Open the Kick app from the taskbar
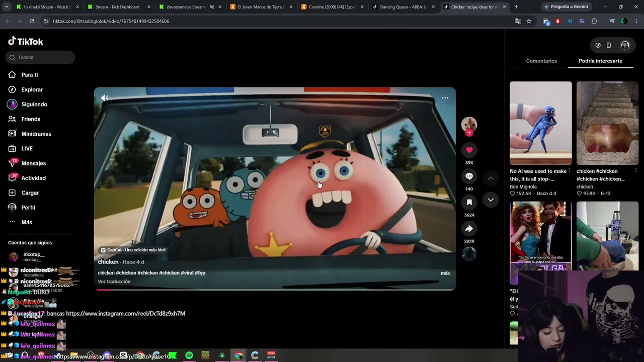Viewport: 644px width, 362px height. (173, 355)
